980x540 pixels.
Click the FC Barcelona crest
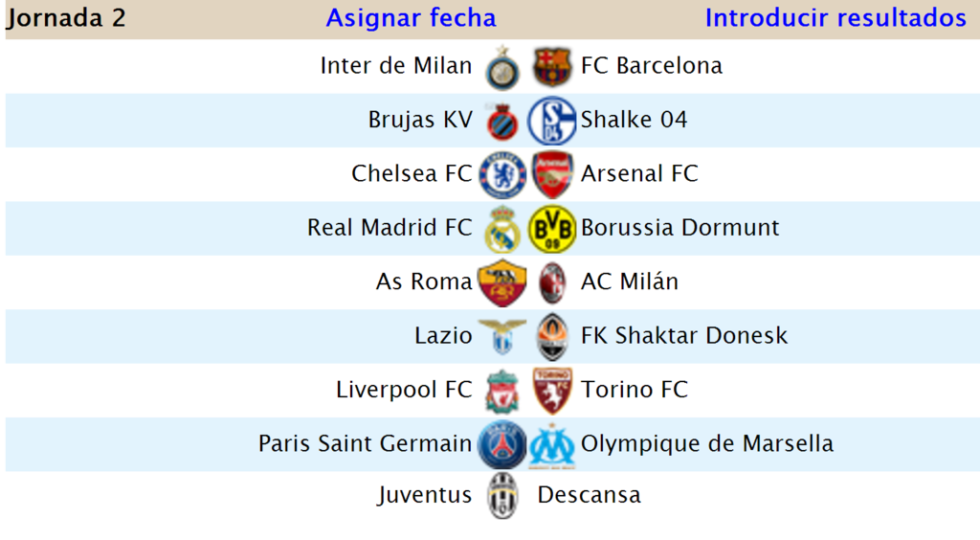552,66
